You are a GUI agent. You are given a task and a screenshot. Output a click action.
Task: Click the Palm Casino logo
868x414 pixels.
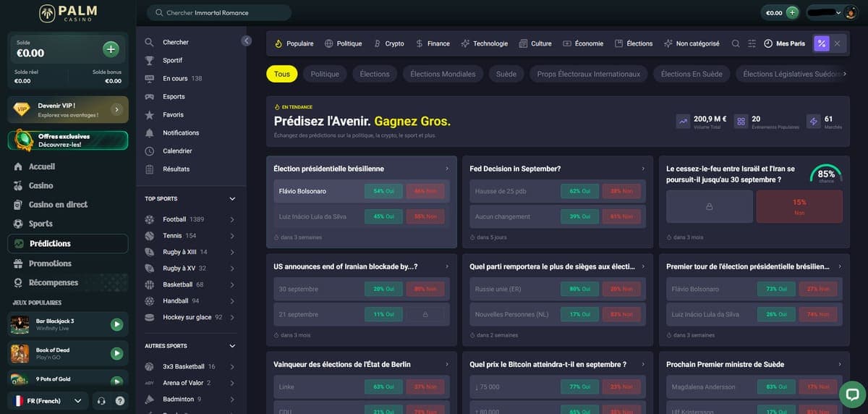67,12
